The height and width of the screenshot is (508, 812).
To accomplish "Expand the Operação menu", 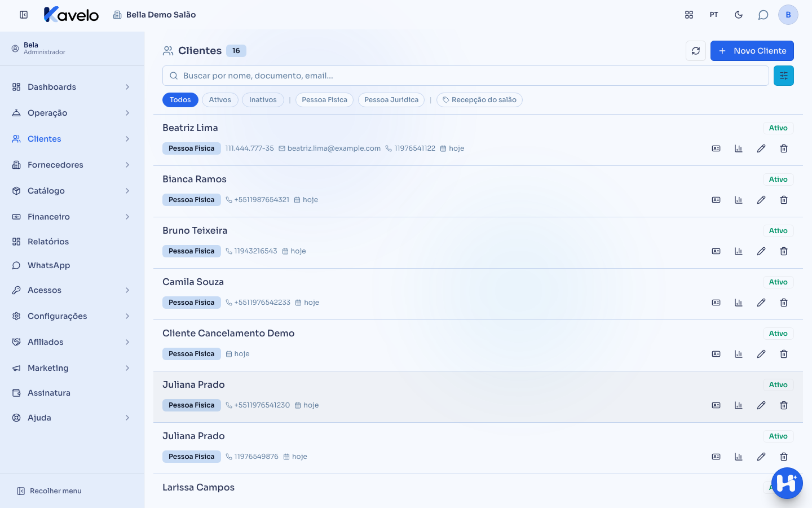I will pos(72,113).
